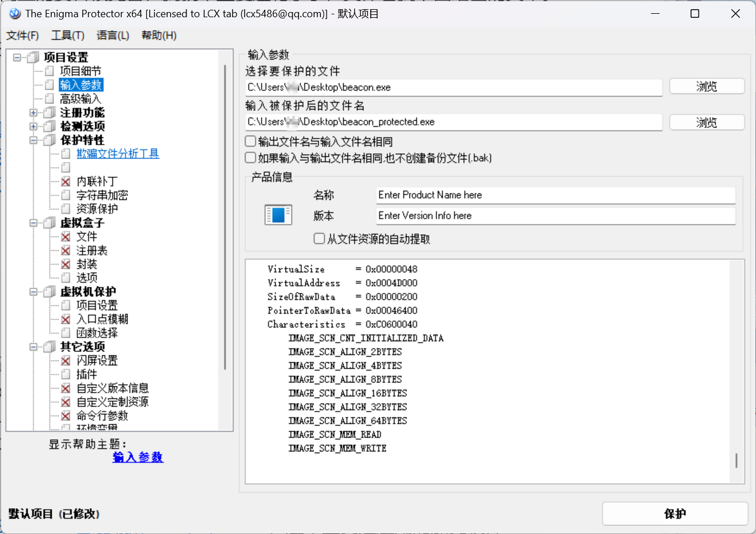The image size is (756, 534).
Task: Click the section info panel scrollbar
Action: click(736, 460)
